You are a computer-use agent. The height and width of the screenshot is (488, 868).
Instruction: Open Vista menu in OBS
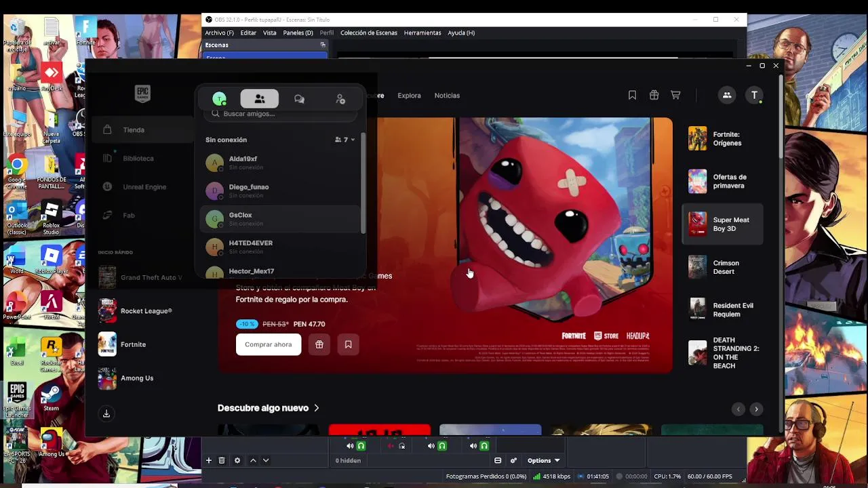[269, 33]
